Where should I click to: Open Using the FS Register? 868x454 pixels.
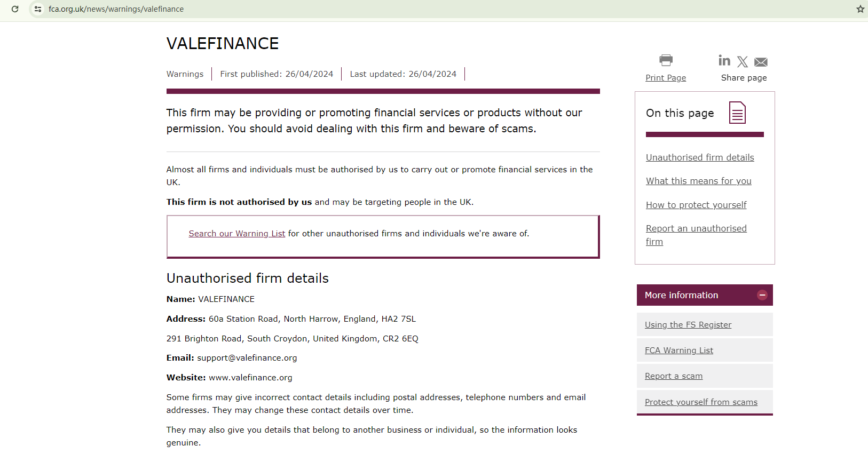coord(688,325)
